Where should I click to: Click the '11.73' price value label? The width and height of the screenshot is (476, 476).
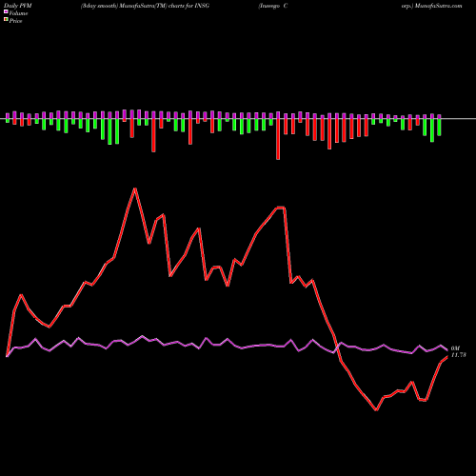click(458, 355)
